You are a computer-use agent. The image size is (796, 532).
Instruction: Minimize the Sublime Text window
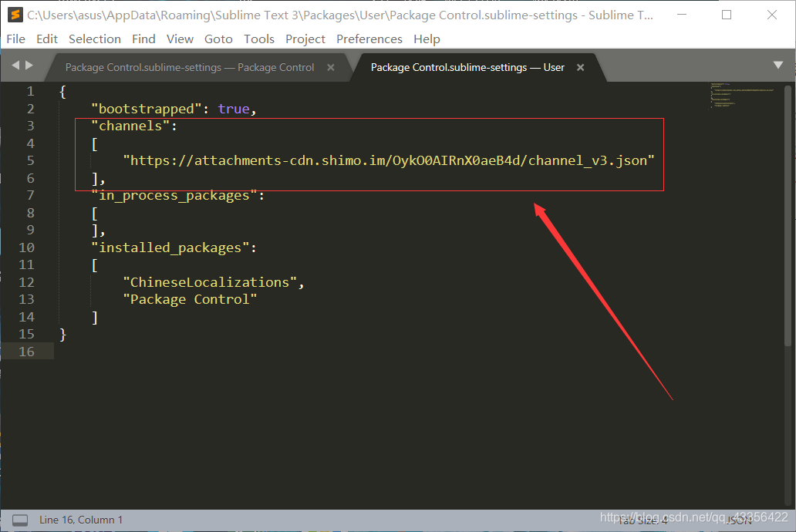tap(682, 15)
